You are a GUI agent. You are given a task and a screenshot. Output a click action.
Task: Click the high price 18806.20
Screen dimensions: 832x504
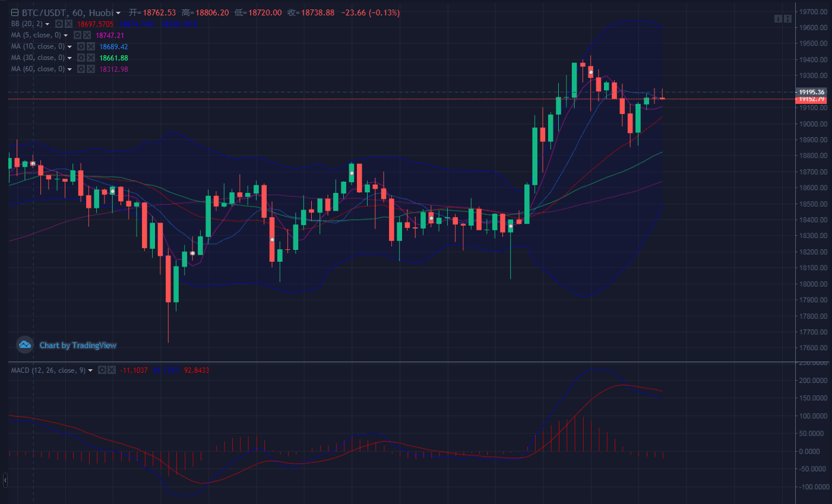pos(212,12)
